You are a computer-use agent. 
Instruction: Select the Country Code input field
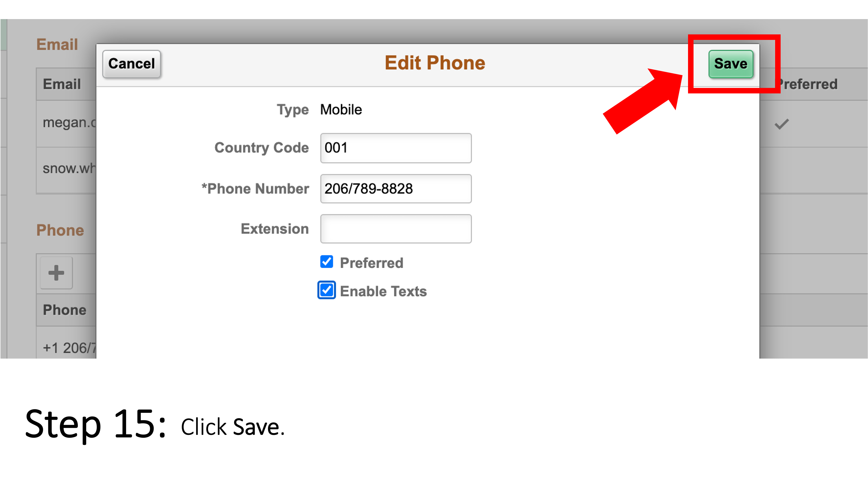coord(396,148)
